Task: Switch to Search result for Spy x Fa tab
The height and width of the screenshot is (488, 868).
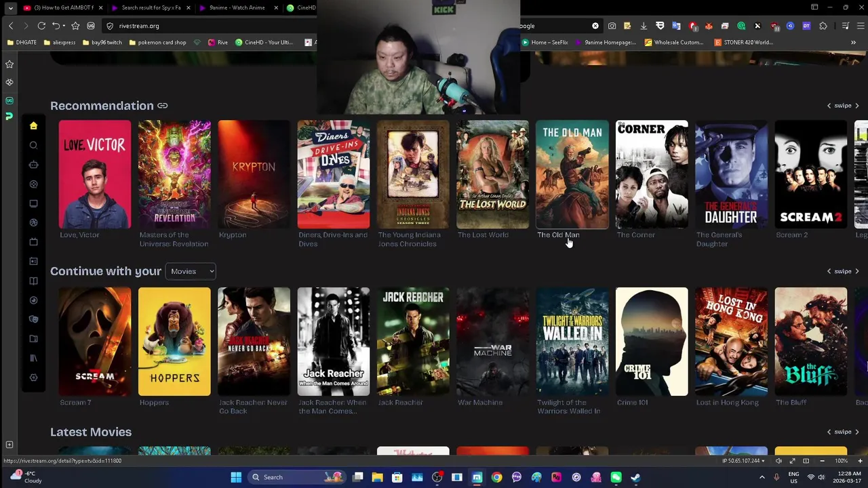Action: [146, 7]
